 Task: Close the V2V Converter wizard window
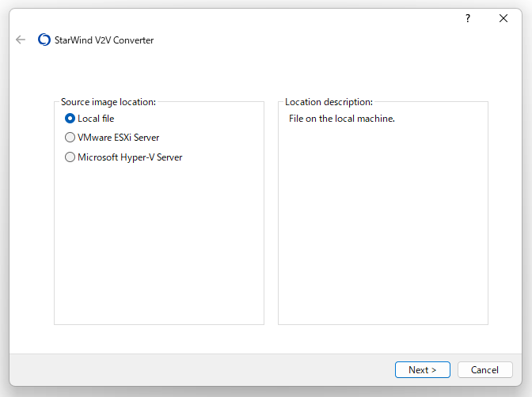pyautogui.click(x=503, y=18)
